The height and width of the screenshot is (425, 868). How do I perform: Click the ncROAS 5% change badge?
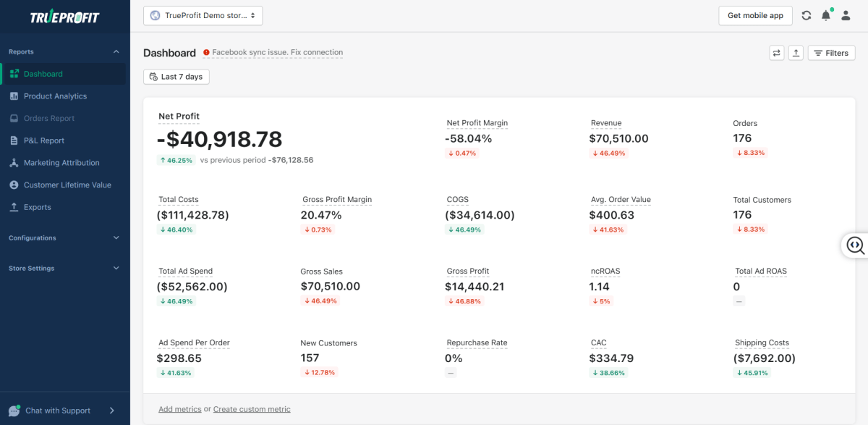click(601, 301)
